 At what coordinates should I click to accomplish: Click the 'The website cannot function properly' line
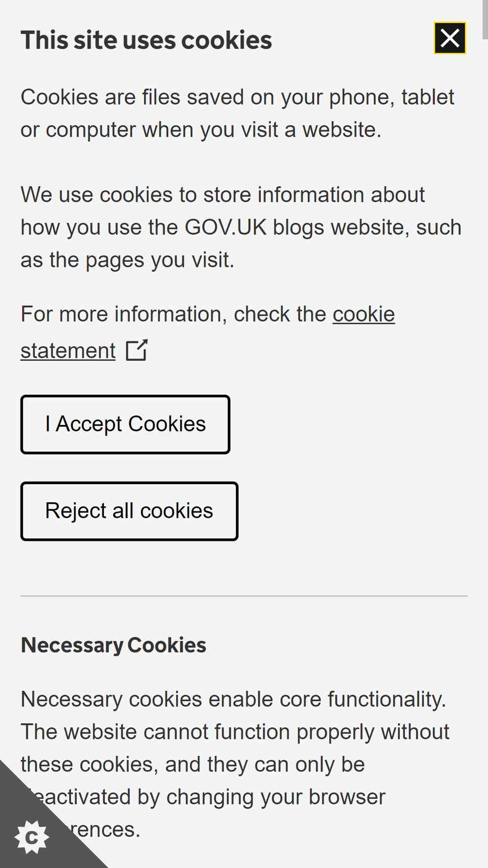coord(235,732)
